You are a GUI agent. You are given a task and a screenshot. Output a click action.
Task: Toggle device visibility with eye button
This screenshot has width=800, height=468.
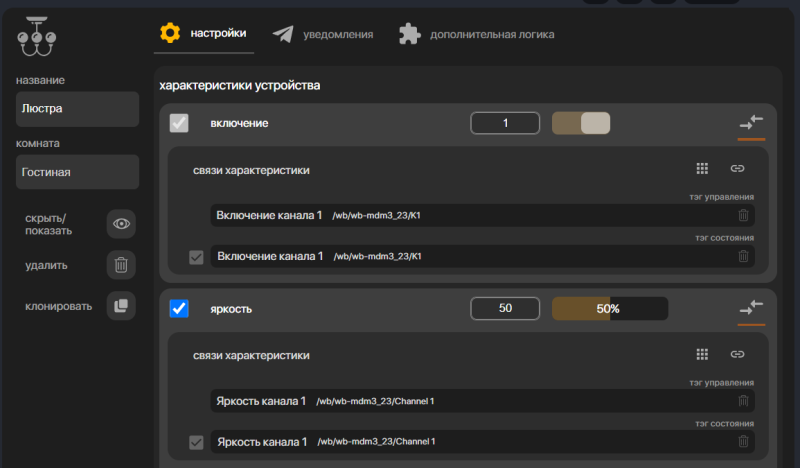(x=121, y=224)
